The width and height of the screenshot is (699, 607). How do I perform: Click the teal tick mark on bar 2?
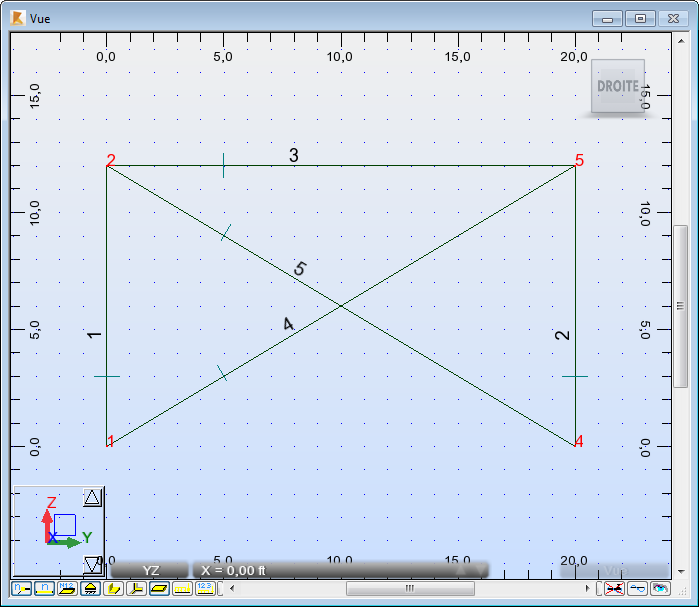(575, 377)
